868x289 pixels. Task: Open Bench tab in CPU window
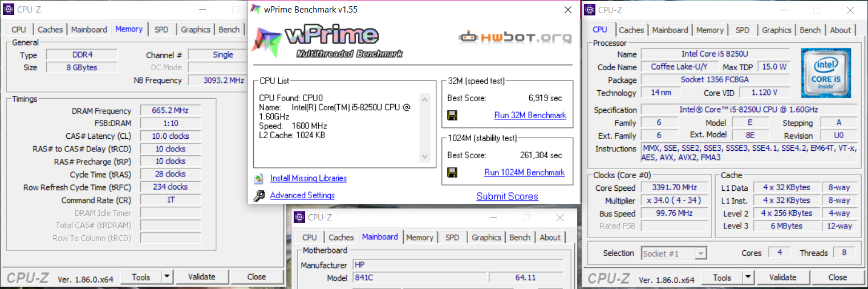click(x=810, y=30)
